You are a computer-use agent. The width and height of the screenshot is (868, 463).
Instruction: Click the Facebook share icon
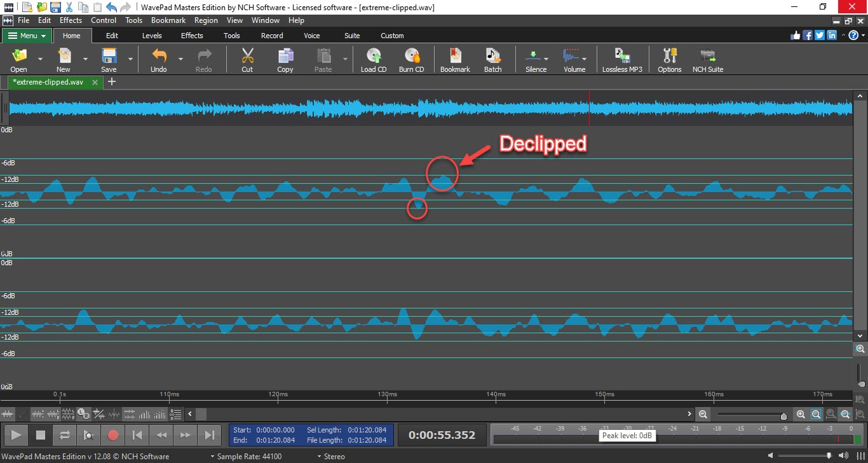tap(808, 36)
